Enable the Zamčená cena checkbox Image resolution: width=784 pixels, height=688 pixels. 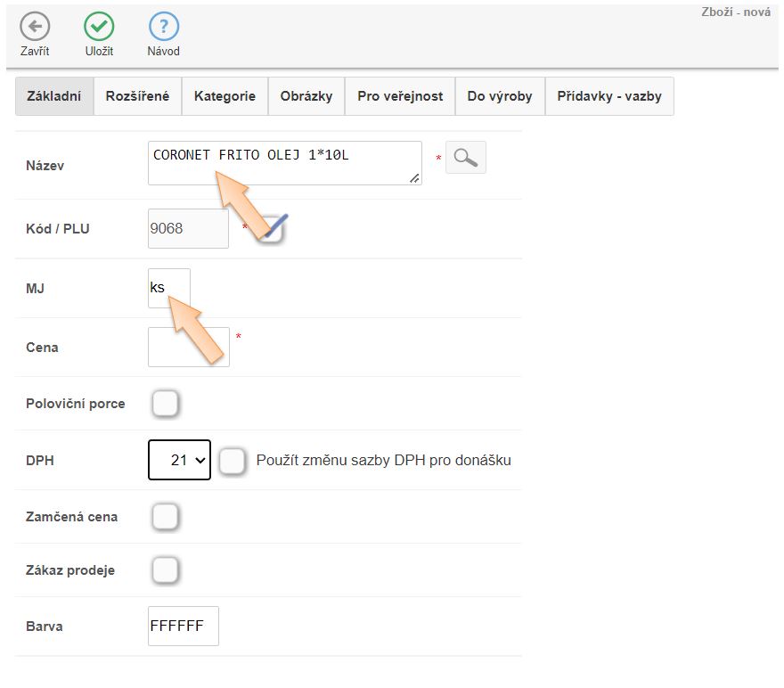[165, 517]
